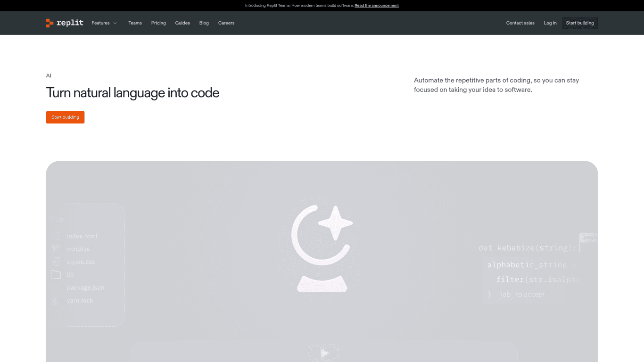Click the Replit logo icon
This screenshot has height=362, width=644.
[50, 23]
